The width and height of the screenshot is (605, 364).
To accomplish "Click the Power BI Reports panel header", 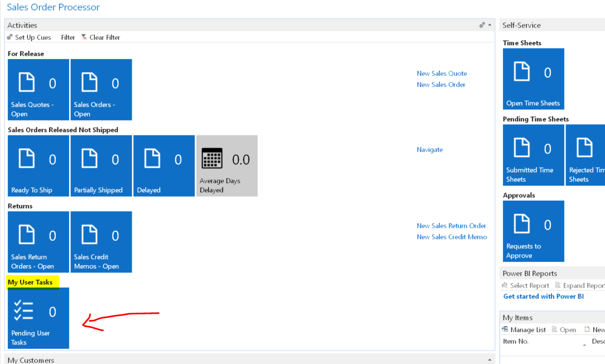I will 552,273.
